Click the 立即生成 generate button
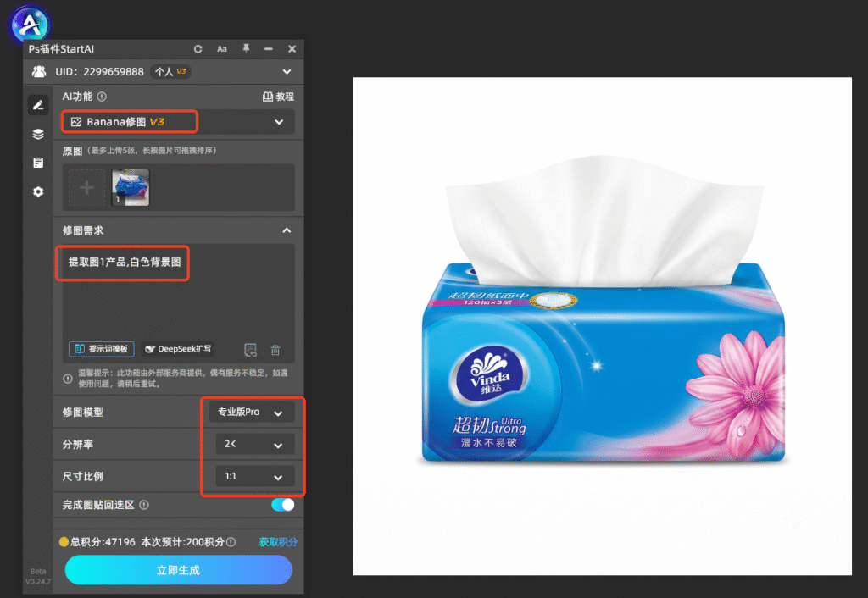 178,570
